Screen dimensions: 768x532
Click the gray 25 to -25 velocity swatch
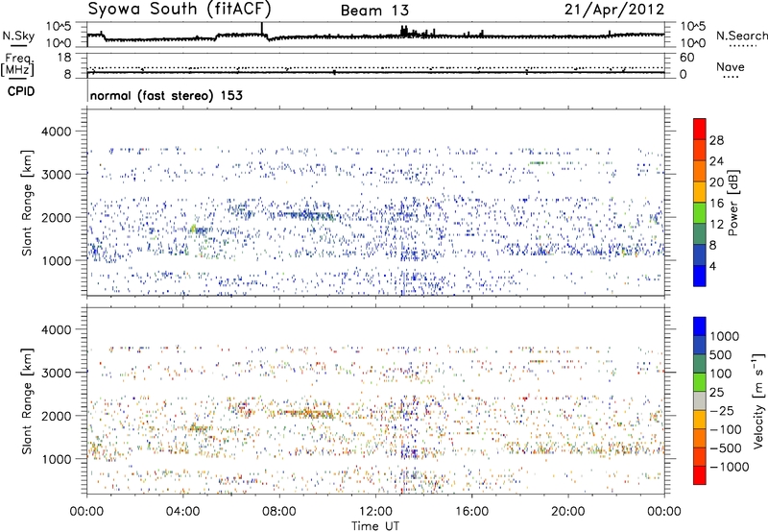[x=700, y=400]
